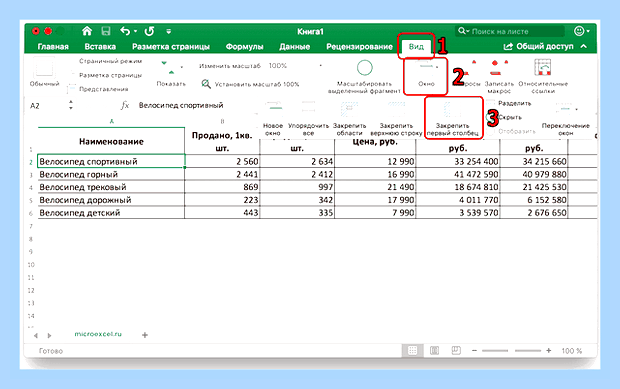Switch to Page Layout view in status bar
This screenshot has width=620, height=389.
click(435, 351)
